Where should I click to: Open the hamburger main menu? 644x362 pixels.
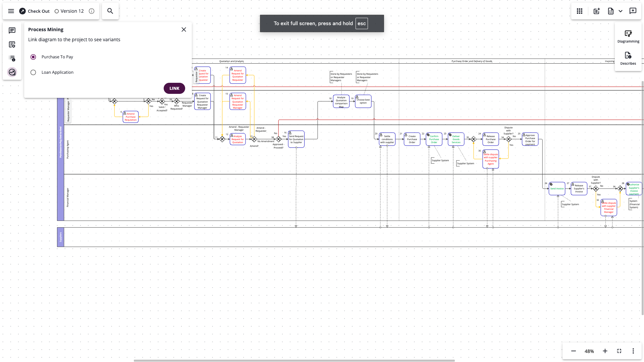pyautogui.click(x=11, y=11)
